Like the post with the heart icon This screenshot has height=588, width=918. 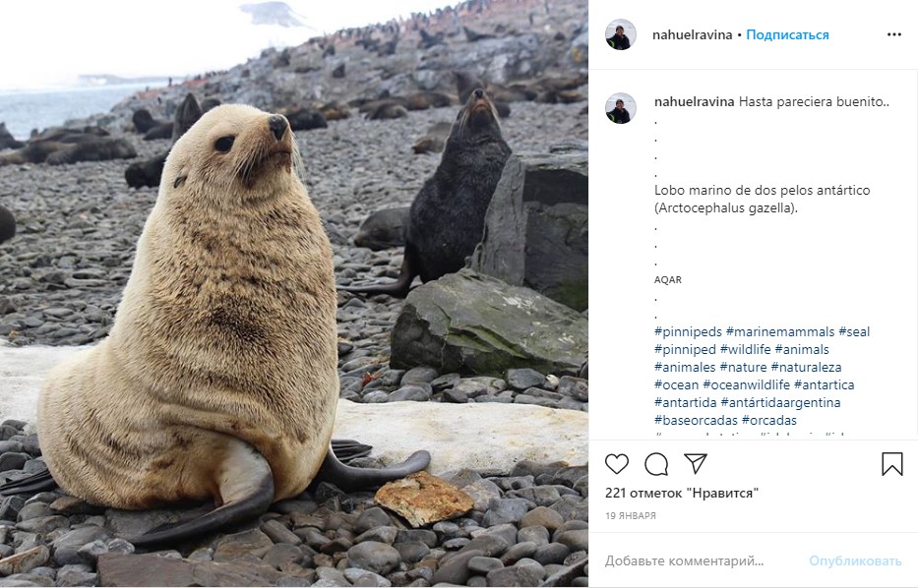point(617,464)
